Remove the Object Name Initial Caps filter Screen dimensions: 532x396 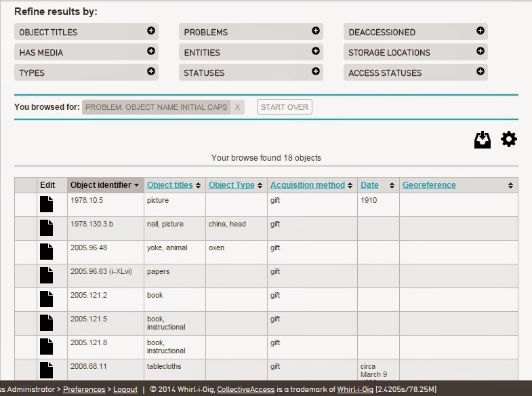tap(237, 107)
